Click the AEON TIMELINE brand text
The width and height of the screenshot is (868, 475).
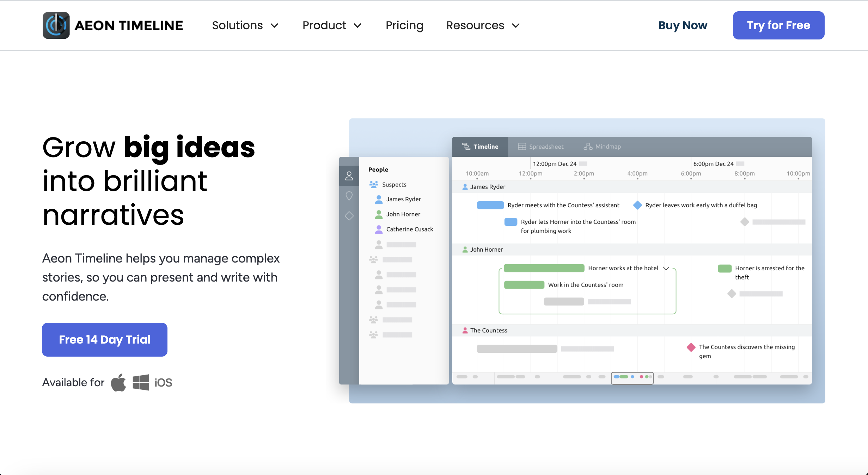coord(129,25)
